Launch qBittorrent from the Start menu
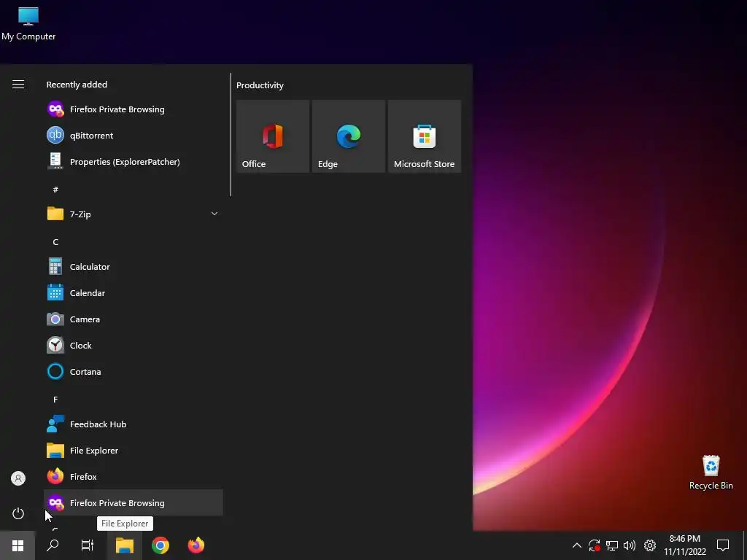This screenshot has width=747, height=560. click(x=133, y=135)
